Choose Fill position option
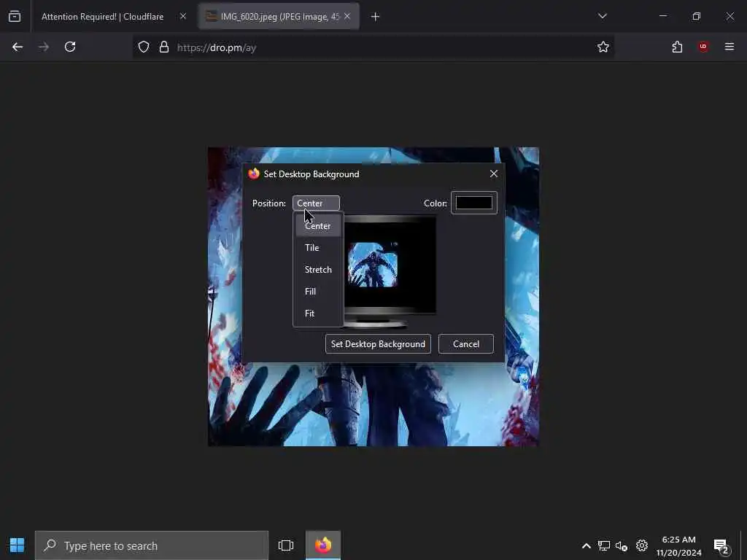This screenshot has width=747, height=560. point(318,292)
